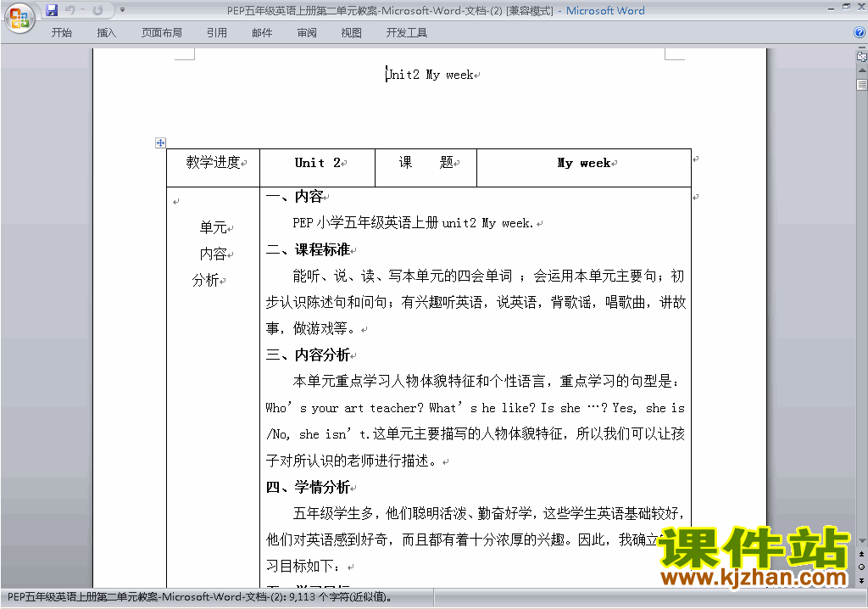868x609 pixels.
Task: Click the vertical scrollbar down arrow
Action: (x=862, y=540)
